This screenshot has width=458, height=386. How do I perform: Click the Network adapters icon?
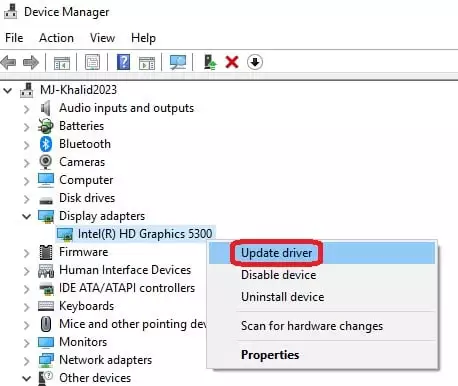click(46, 360)
